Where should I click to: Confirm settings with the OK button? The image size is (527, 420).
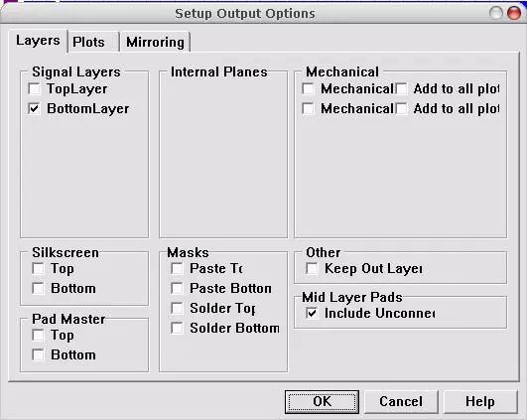point(322,402)
